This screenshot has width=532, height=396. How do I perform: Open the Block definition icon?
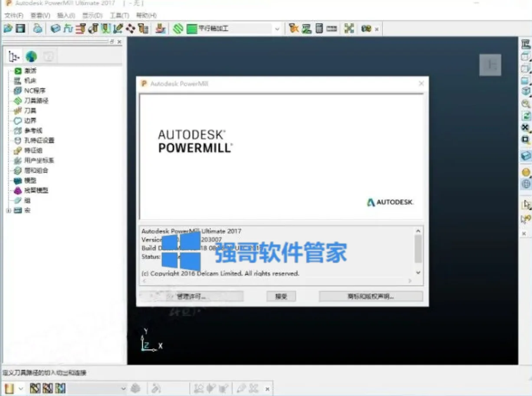56,29
